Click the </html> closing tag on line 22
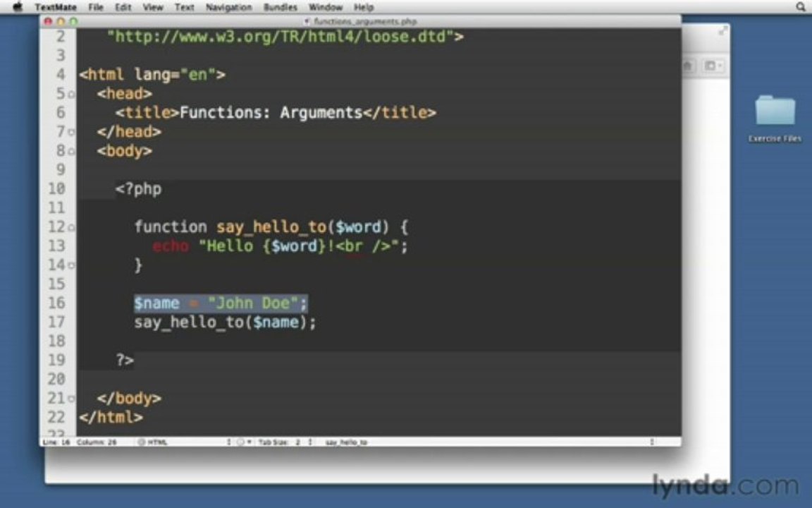This screenshot has width=812, height=508. point(111,417)
